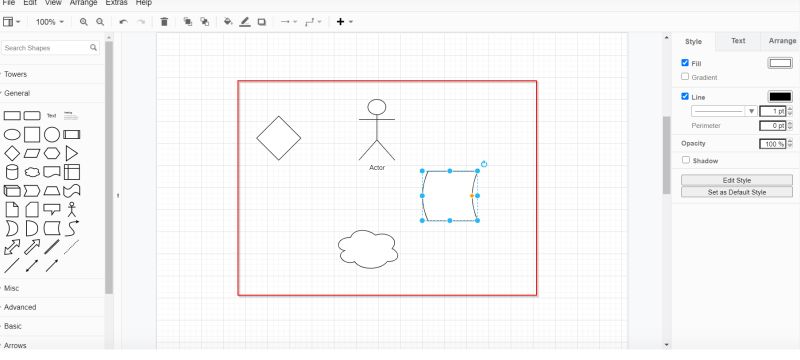Pick the diamond shape from palette
800x360 pixels.
click(12, 153)
